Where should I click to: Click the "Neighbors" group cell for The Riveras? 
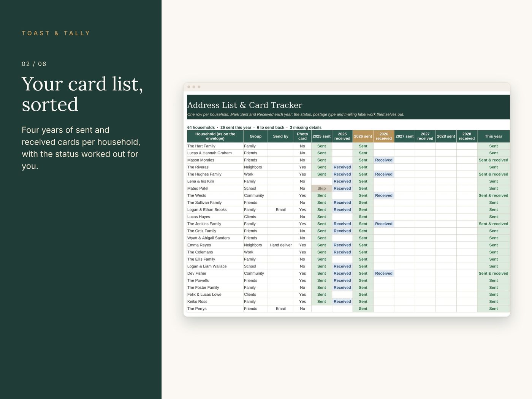pyautogui.click(x=255, y=167)
